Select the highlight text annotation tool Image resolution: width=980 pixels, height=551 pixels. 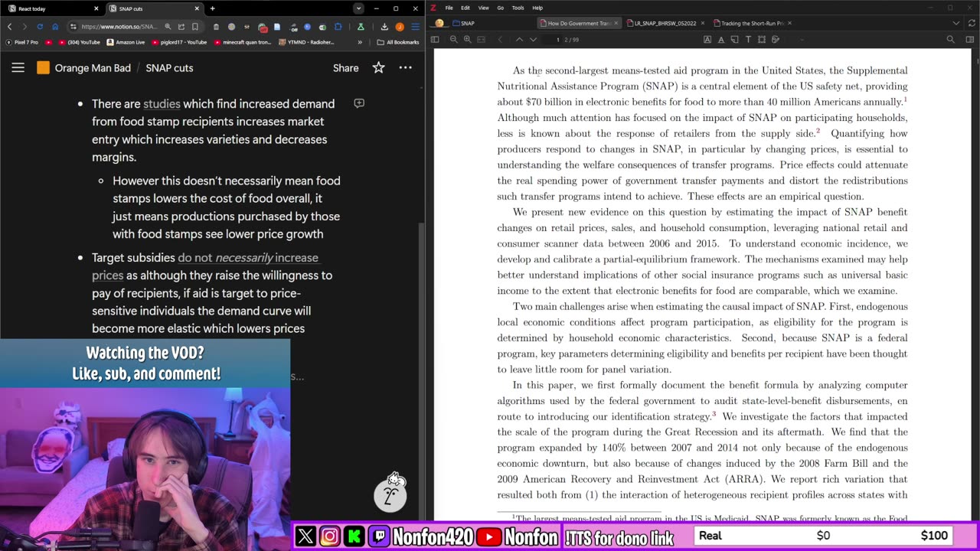coord(707,39)
